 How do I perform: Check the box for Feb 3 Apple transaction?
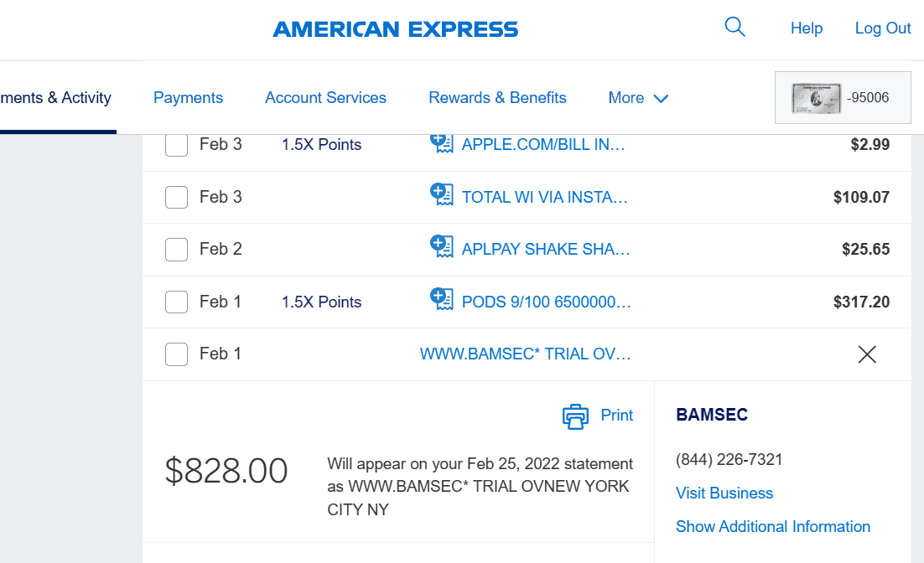[x=176, y=145]
